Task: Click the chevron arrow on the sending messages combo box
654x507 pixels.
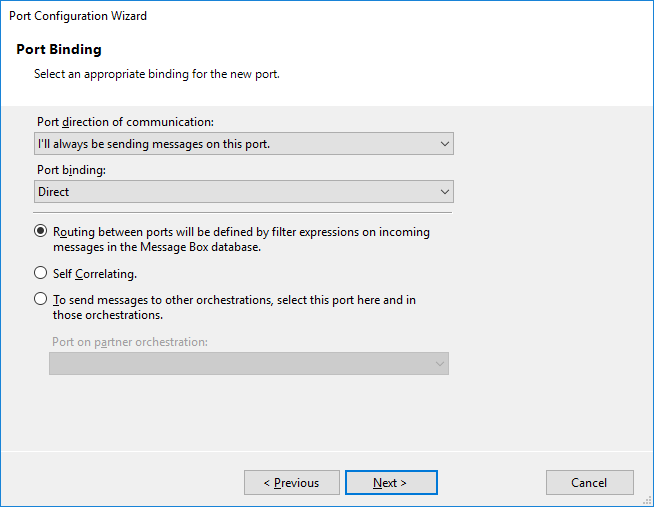Action: coord(445,144)
